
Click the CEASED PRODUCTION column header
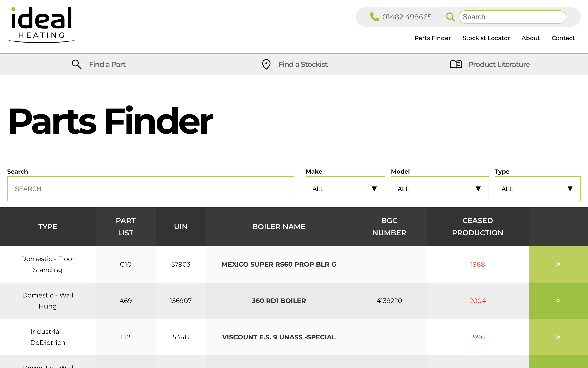478,227
